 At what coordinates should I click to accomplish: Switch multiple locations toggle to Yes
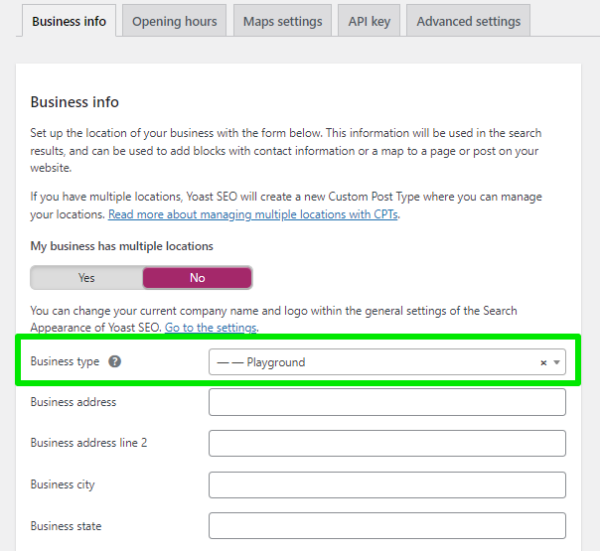click(x=86, y=278)
